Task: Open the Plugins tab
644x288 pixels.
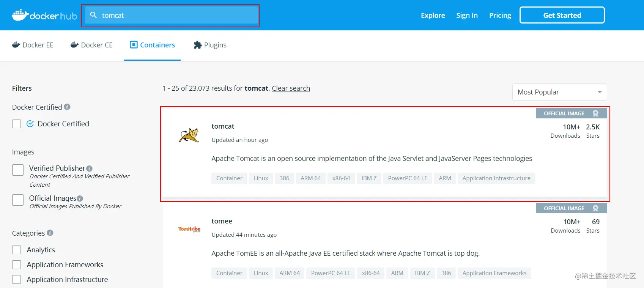Action: [x=210, y=45]
